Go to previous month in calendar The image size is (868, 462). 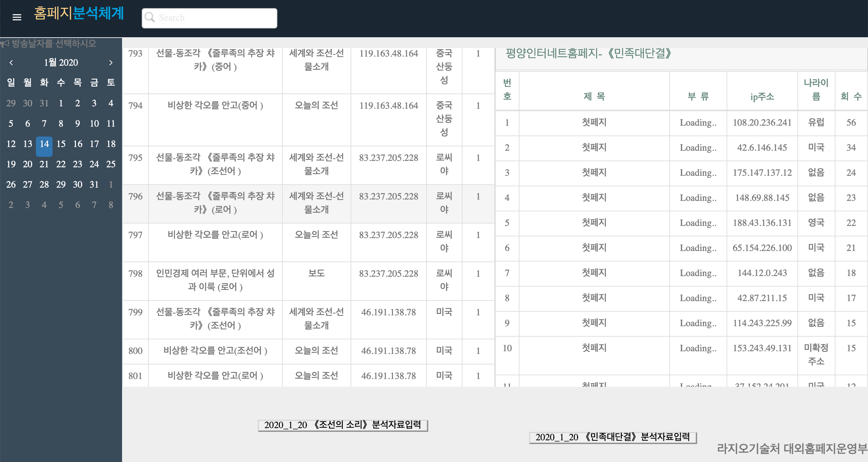click(11, 63)
